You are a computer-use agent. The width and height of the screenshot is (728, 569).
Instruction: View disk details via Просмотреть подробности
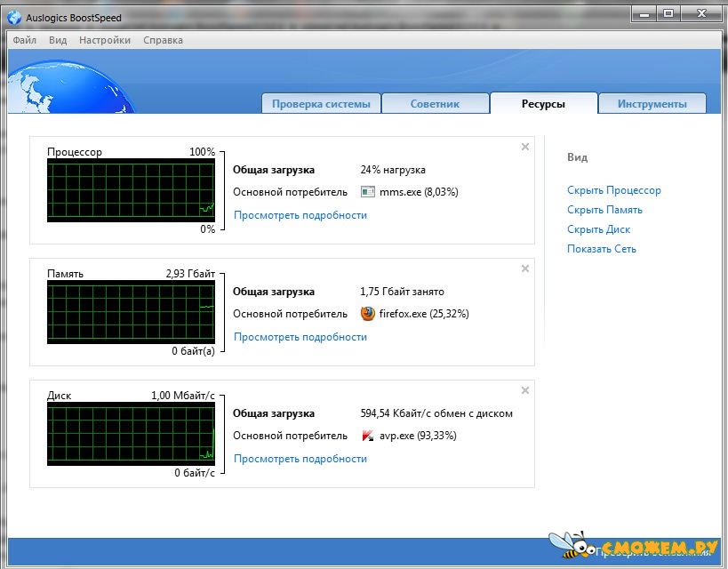coord(300,459)
